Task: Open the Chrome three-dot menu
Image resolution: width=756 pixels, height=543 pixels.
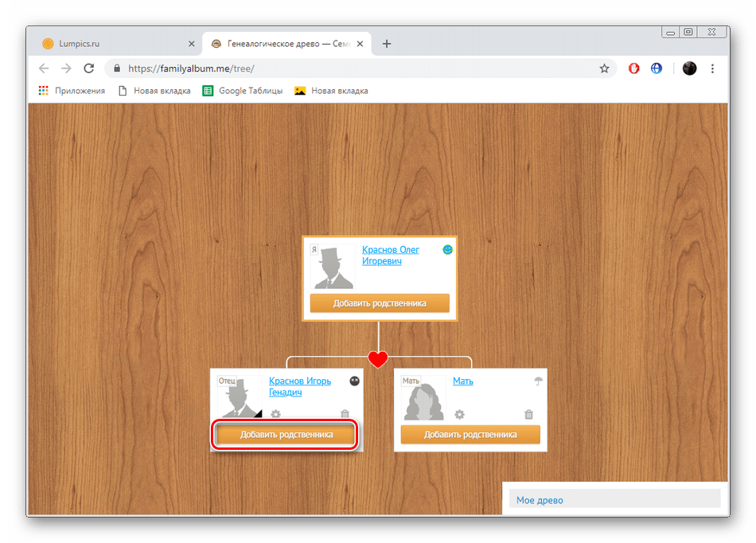Action: tap(712, 68)
